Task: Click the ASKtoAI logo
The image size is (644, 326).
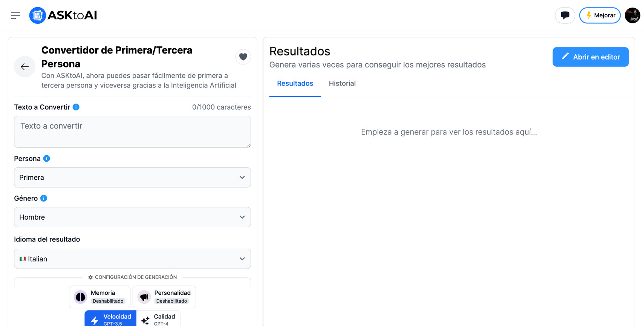Action: pyautogui.click(x=63, y=15)
